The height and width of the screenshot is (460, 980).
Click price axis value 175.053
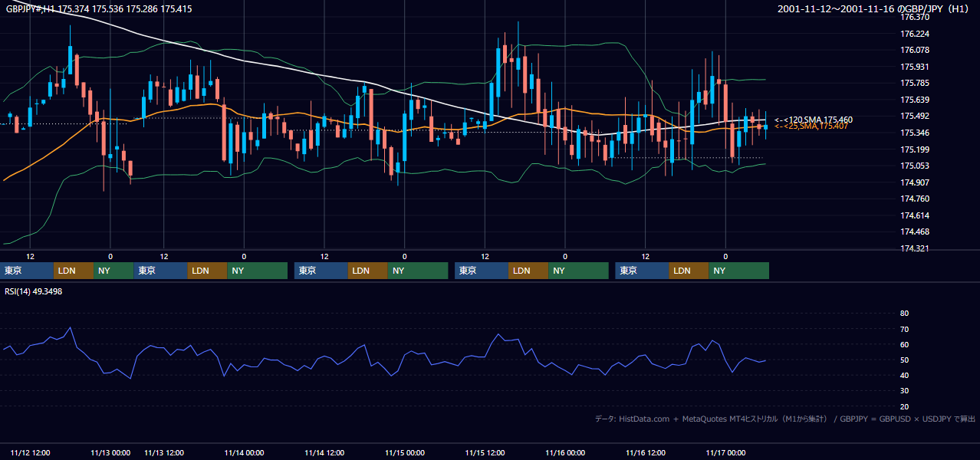pos(915,166)
